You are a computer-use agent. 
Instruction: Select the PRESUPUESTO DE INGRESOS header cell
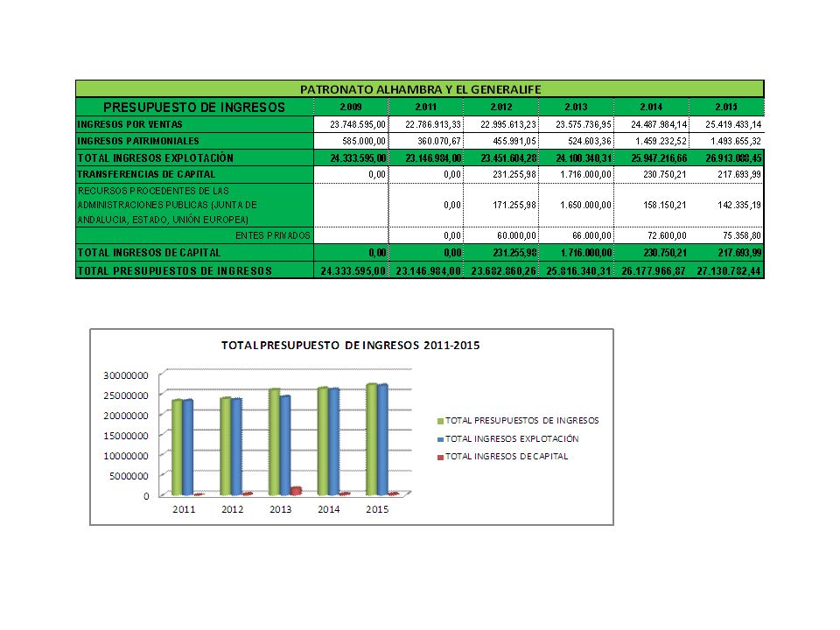tap(194, 107)
